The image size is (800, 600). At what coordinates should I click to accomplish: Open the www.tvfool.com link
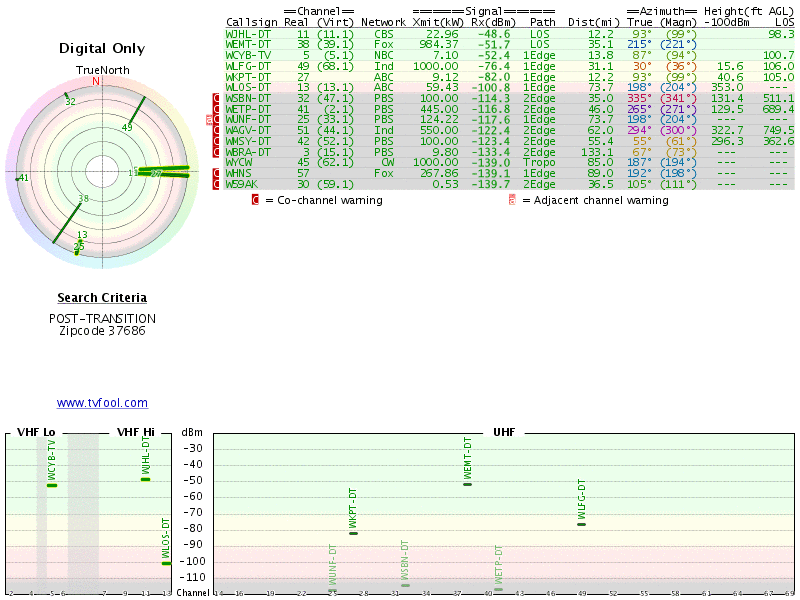coord(102,403)
